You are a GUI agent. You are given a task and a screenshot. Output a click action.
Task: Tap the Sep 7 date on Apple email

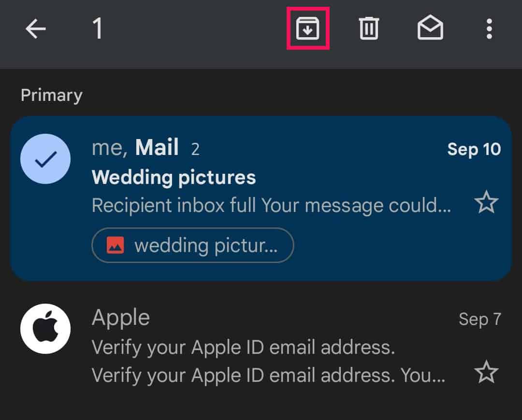[480, 319]
